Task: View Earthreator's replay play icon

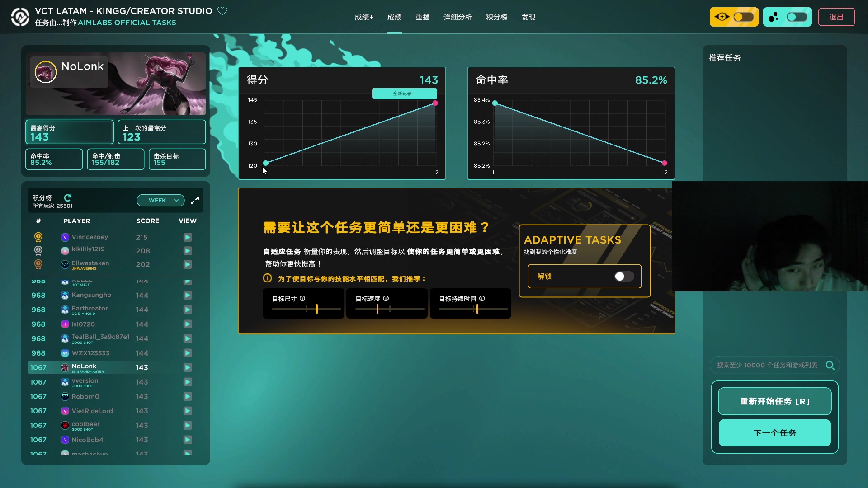Action: [x=188, y=310]
